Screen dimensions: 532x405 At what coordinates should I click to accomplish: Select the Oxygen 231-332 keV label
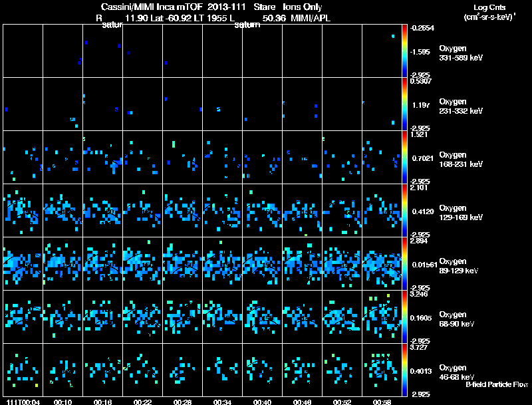point(461,106)
